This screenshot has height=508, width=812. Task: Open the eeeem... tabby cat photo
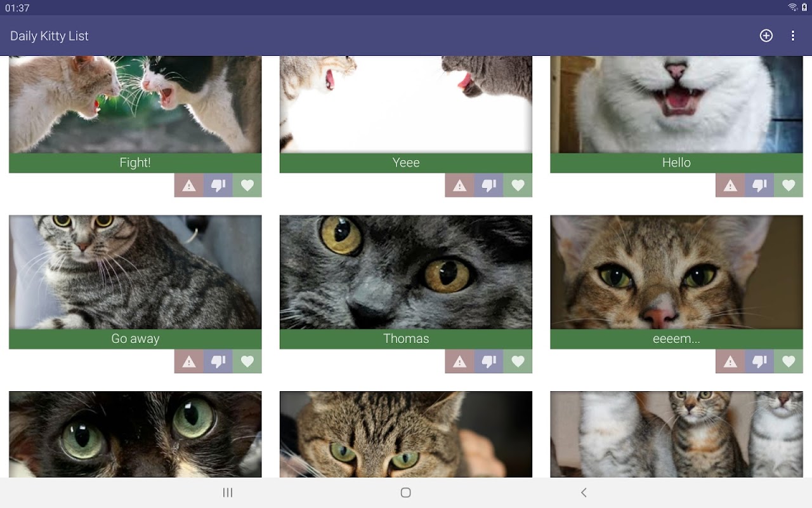(676, 272)
